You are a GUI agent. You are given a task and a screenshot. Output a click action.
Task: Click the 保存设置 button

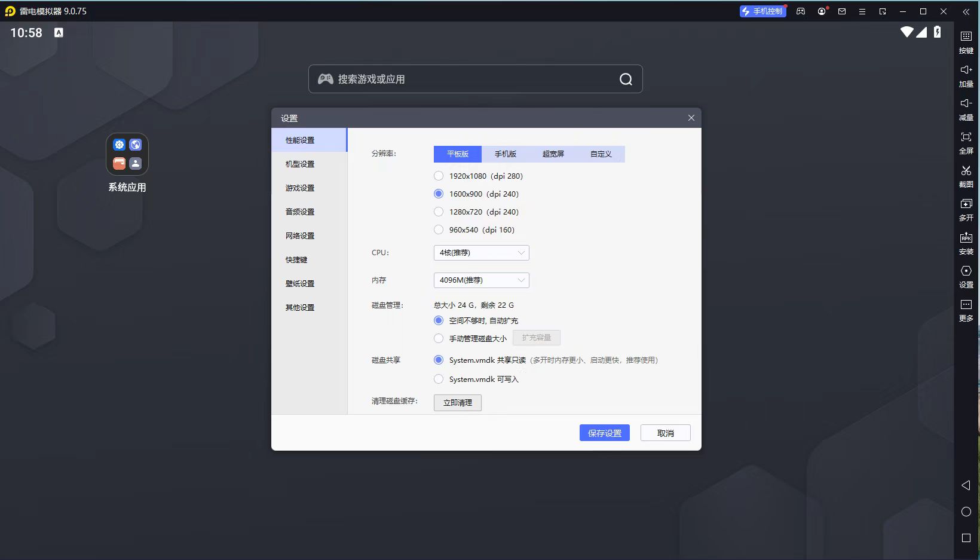604,433
